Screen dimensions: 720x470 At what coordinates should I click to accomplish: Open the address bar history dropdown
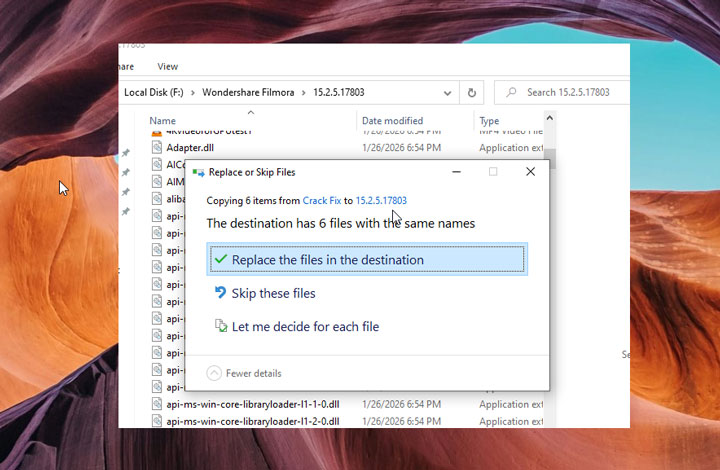coord(447,93)
